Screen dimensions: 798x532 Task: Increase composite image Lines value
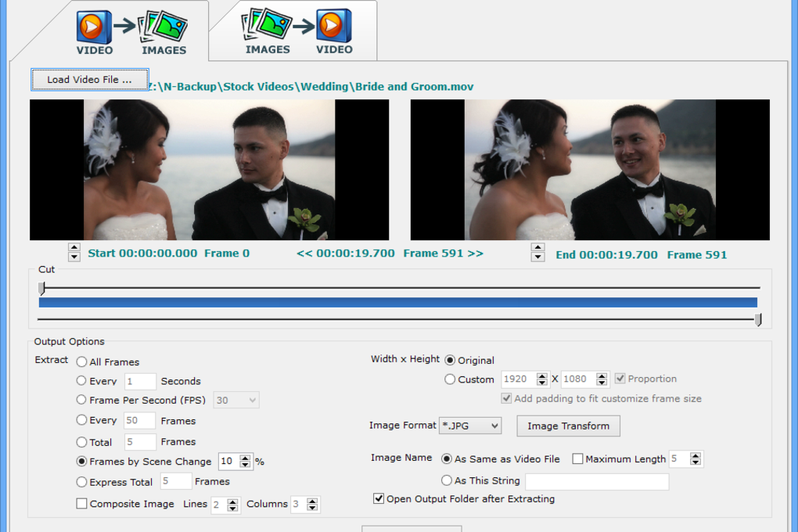[232, 501]
